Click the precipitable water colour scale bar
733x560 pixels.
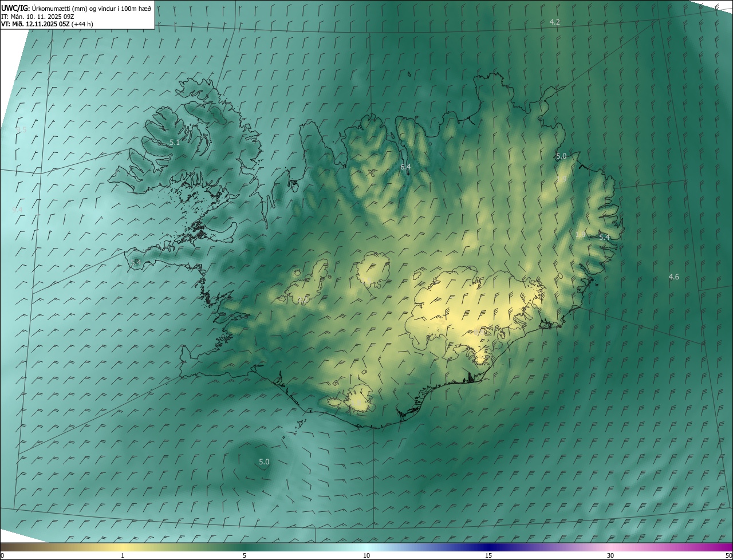[x=366, y=547]
